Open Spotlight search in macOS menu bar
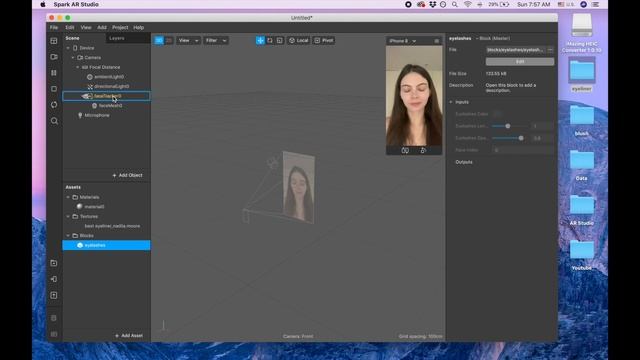This screenshot has width=640, height=360. pos(455,4)
